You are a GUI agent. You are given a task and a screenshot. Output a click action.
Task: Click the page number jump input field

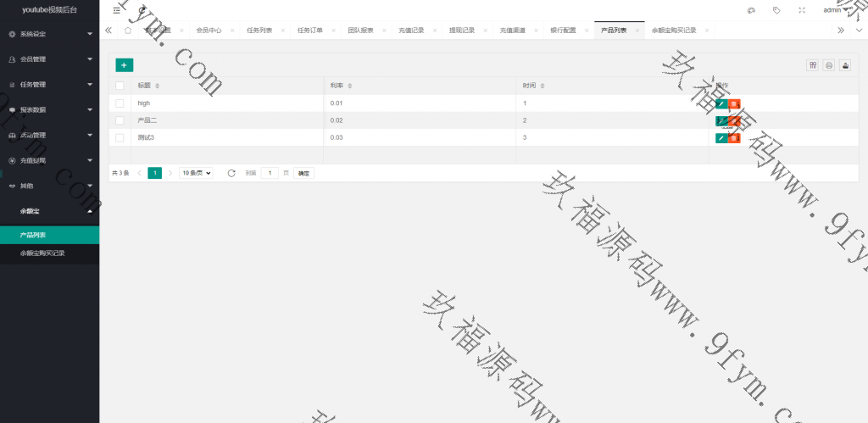click(270, 173)
